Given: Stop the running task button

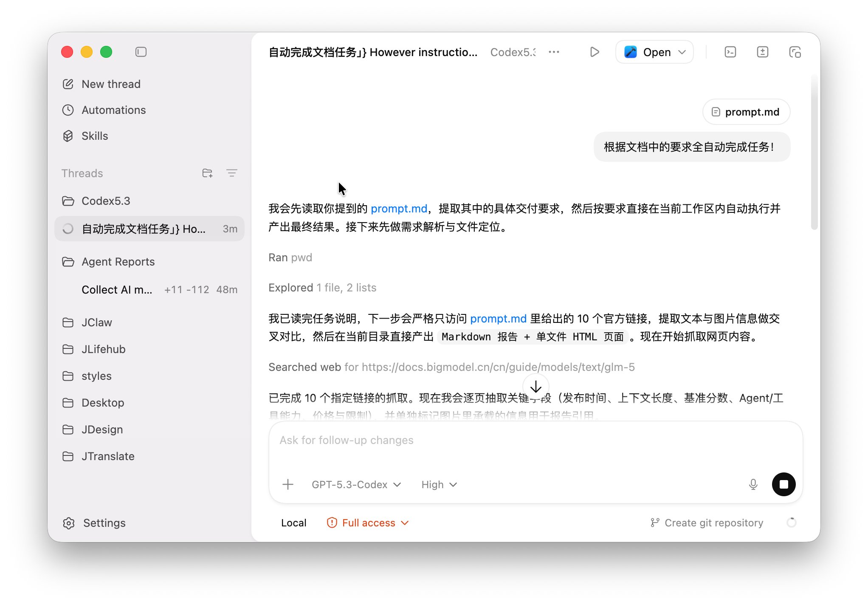Looking at the screenshot, I should point(783,484).
